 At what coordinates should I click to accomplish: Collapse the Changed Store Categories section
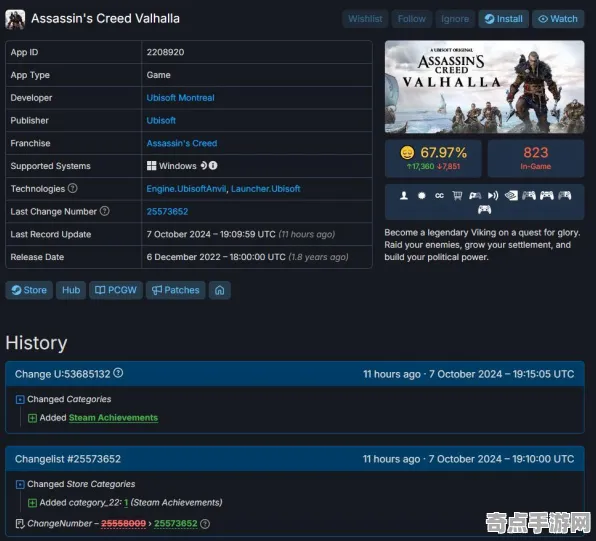coord(20,484)
